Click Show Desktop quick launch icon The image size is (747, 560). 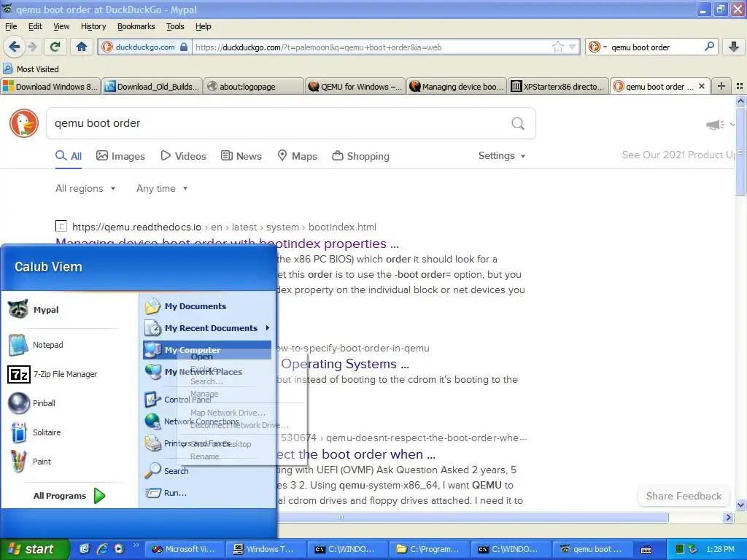pyautogui.click(x=85, y=549)
